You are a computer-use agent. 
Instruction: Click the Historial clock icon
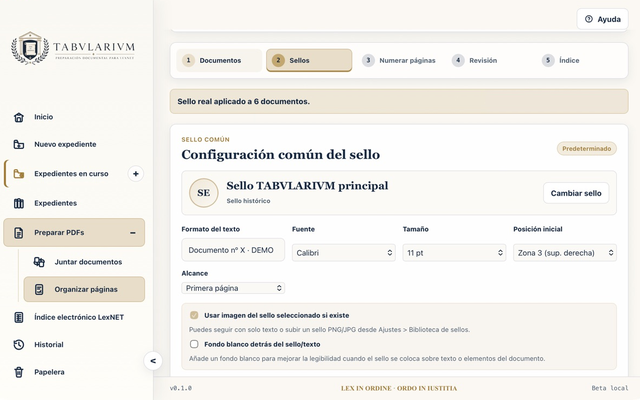(19, 344)
